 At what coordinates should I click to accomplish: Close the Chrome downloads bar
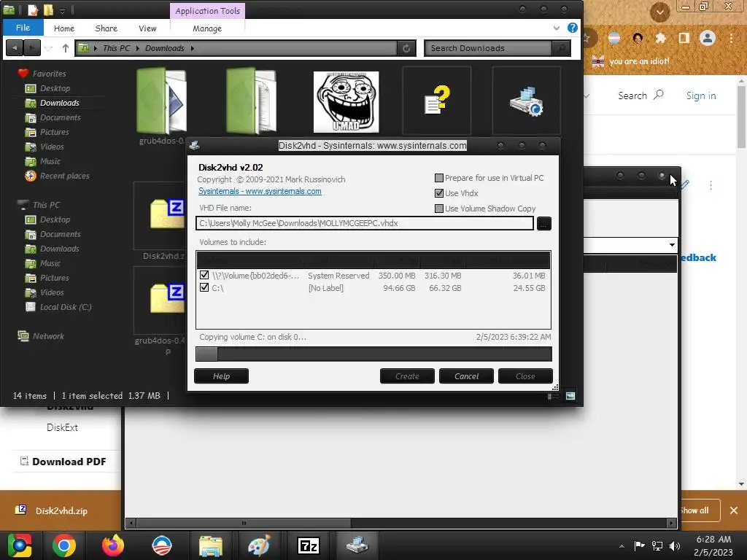734,510
